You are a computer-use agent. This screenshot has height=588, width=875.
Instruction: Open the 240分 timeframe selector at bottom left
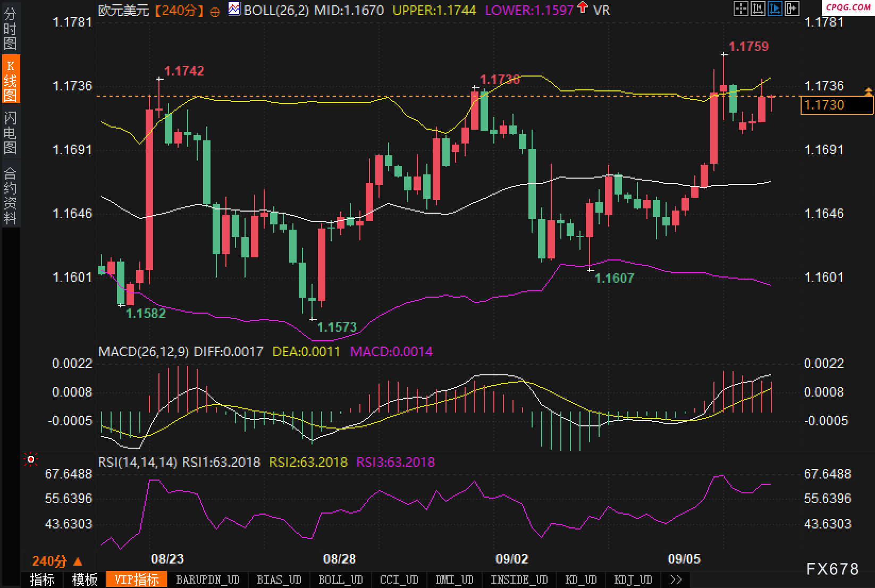[x=57, y=561]
